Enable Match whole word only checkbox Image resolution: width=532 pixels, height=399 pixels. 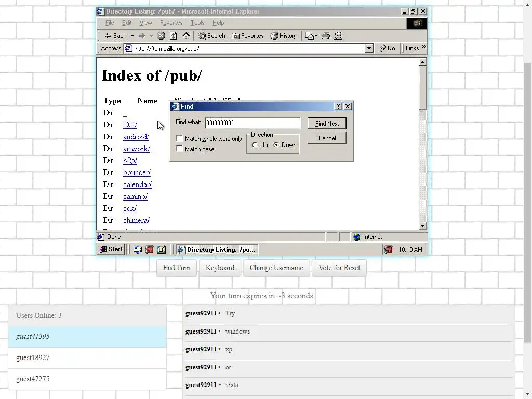click(x=179, y=138)
